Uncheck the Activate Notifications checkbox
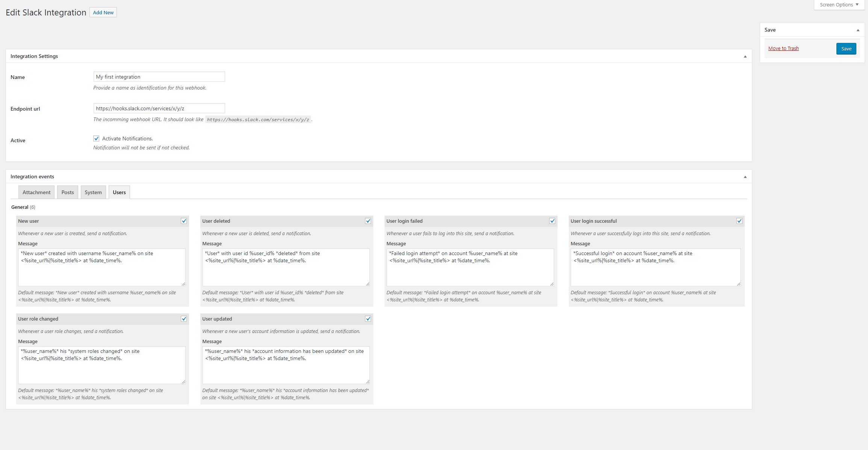 (97, 138)
